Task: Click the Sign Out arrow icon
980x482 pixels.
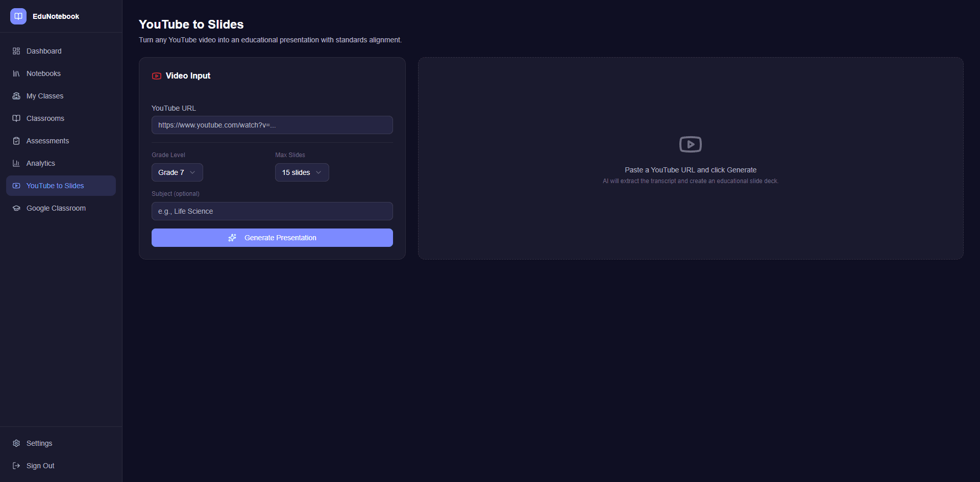Action: pos(16,466)
